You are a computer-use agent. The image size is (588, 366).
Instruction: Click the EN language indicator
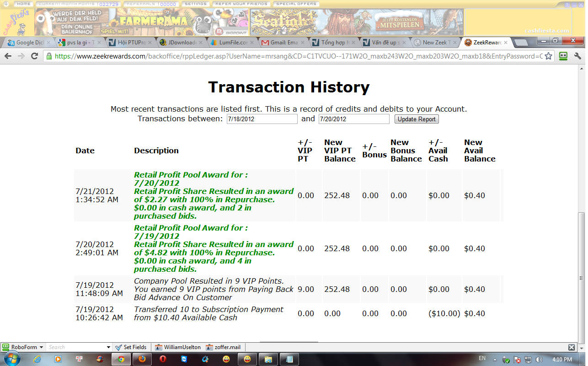coord(482,359)
